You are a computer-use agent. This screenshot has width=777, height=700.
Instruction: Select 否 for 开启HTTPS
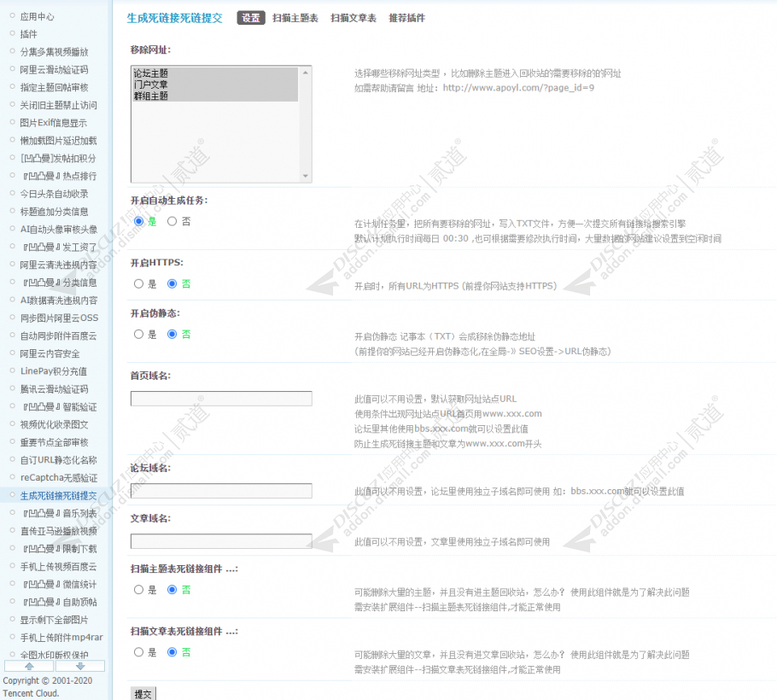coord(172,284)
